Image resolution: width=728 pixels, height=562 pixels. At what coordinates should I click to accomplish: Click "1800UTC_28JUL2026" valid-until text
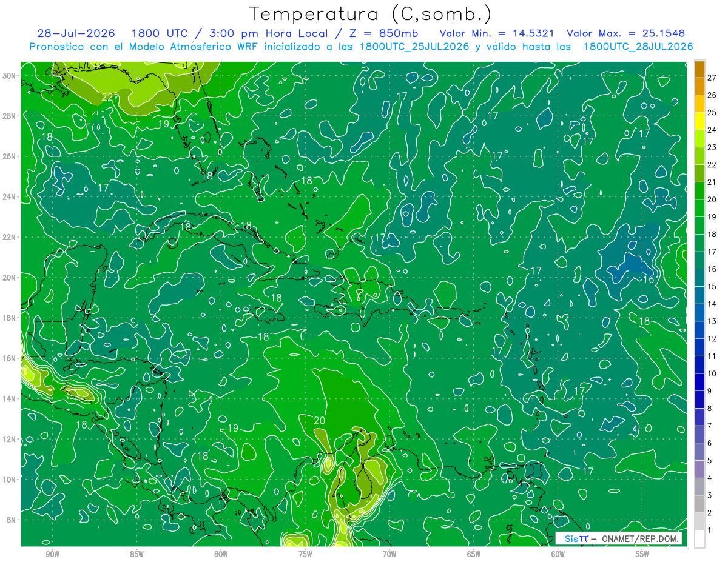(x=638, y=47)
